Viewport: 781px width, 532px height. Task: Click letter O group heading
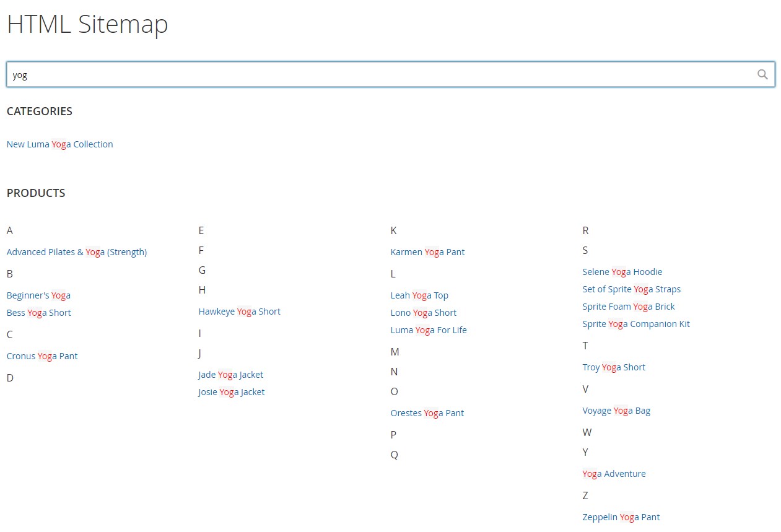pos(395,391)
